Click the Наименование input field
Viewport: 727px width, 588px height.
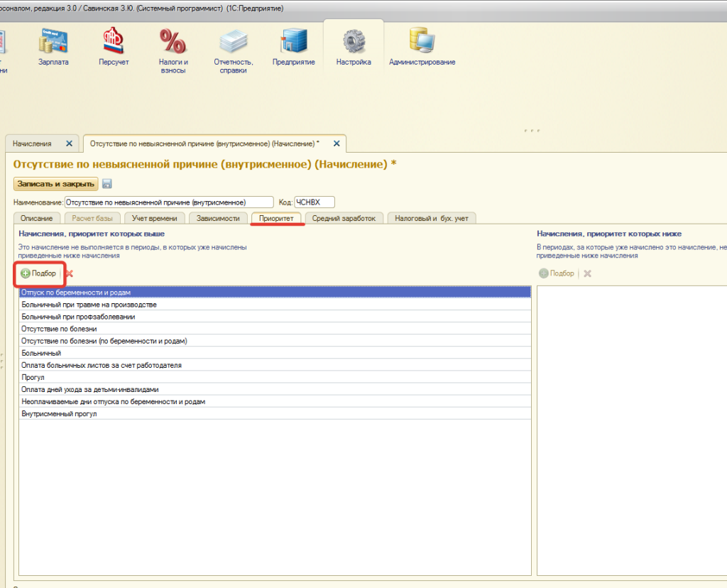point(169,202)
